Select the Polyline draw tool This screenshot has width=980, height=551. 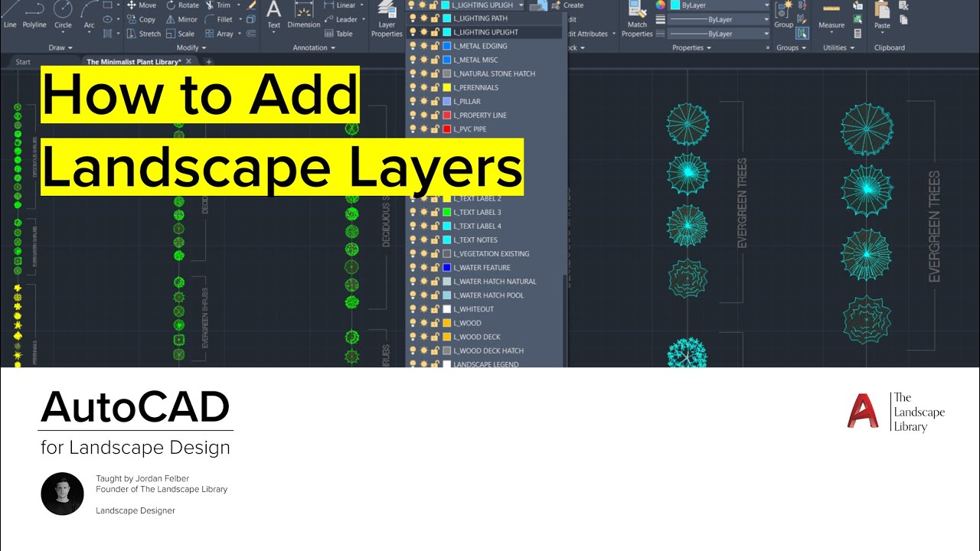tap(34, 15)
